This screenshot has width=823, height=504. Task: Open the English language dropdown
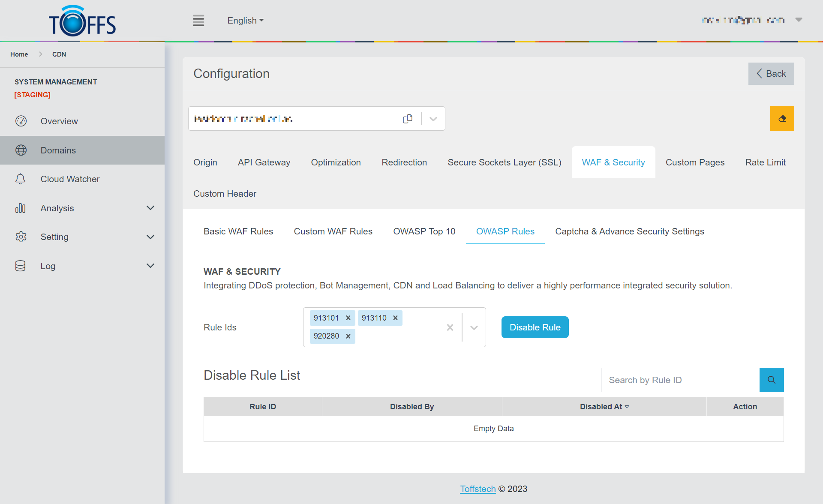coord(245,21)
